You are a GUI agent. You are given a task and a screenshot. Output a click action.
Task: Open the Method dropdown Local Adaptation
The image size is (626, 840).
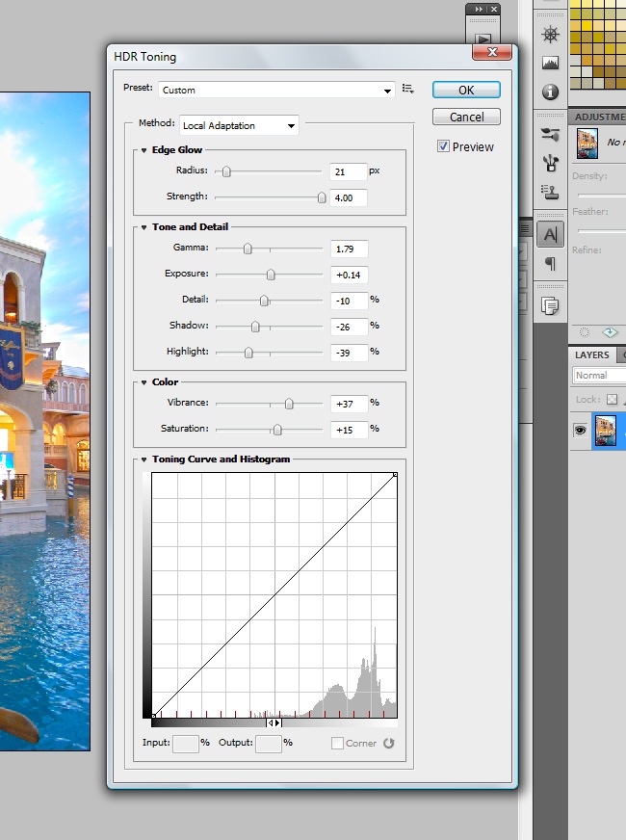[x=239, y=125]
